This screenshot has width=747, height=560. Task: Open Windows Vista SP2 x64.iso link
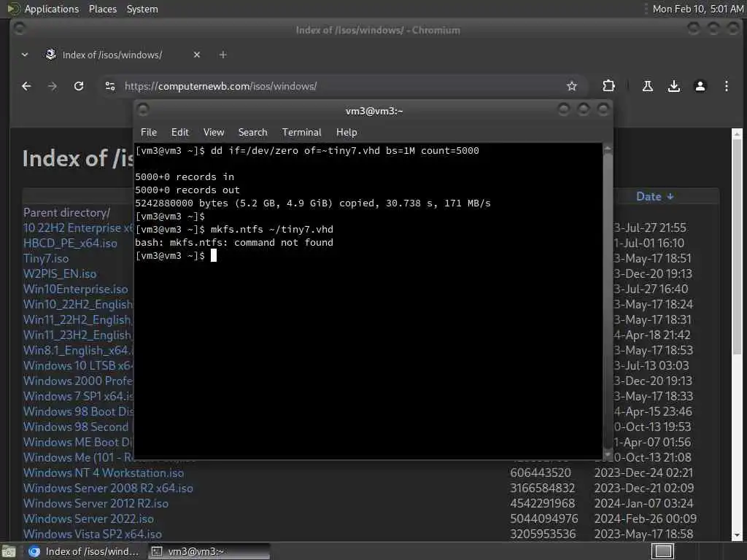[93, 534]
